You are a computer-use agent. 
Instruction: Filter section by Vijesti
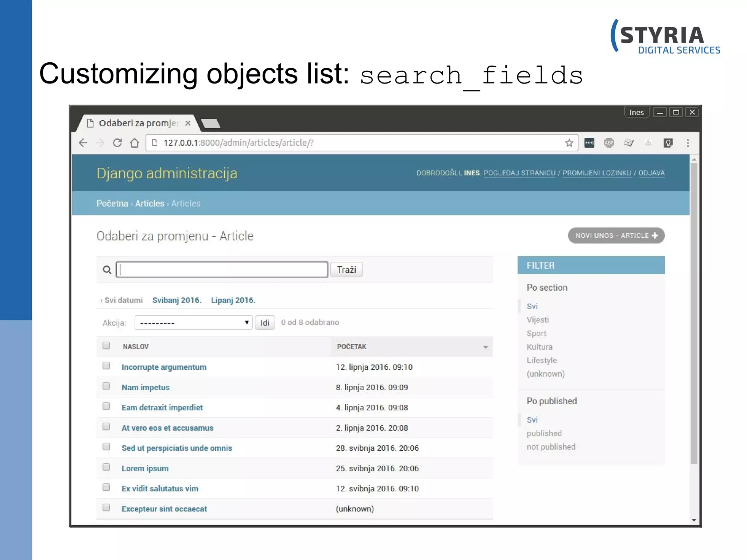click(x=538, y=320)
